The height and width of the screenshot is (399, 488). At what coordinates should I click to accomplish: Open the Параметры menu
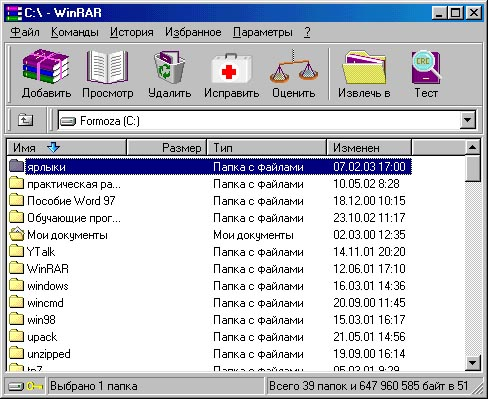[263, 32]
